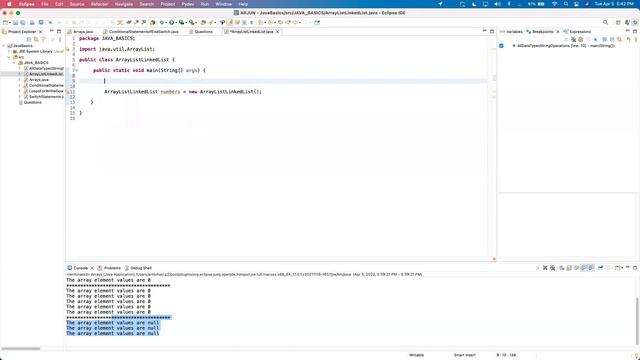Click Pin Console icon
Viewport: 640px width, 360px height.
(x=600, y=268)
